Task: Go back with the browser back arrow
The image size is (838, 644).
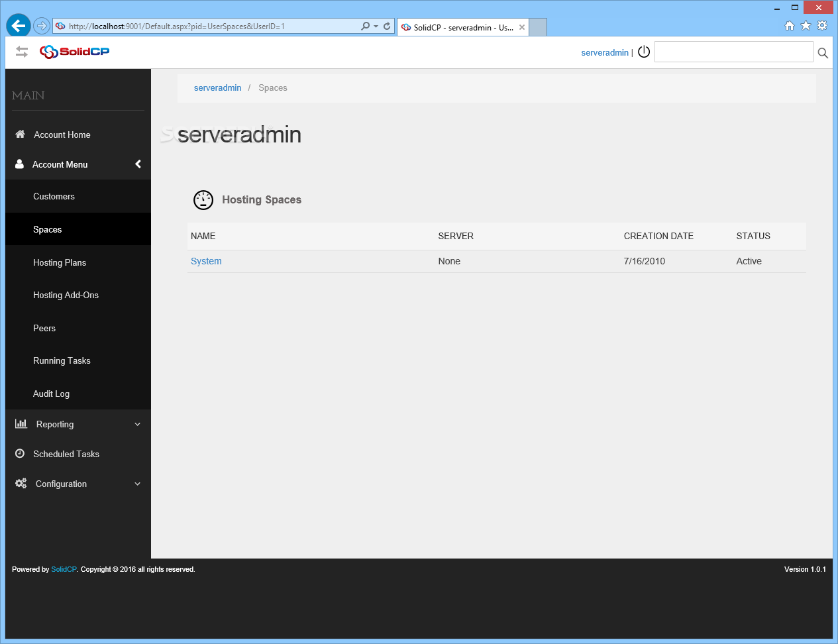Action: 19,26
